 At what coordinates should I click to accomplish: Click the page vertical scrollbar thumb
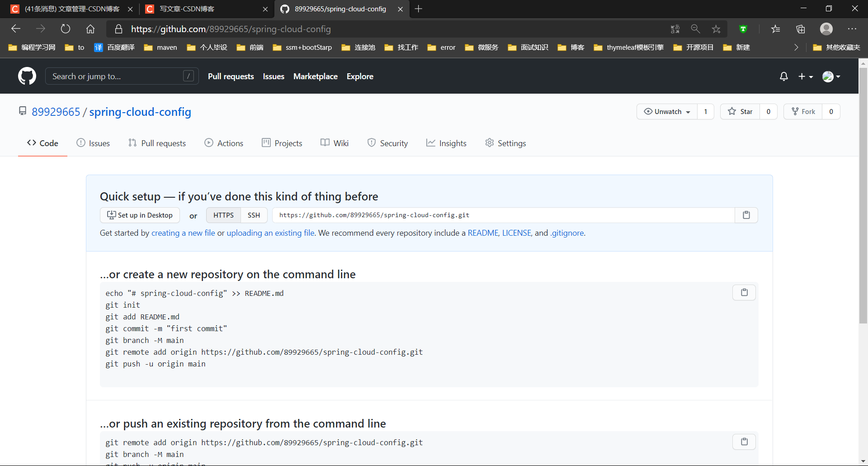pos(863,195)
